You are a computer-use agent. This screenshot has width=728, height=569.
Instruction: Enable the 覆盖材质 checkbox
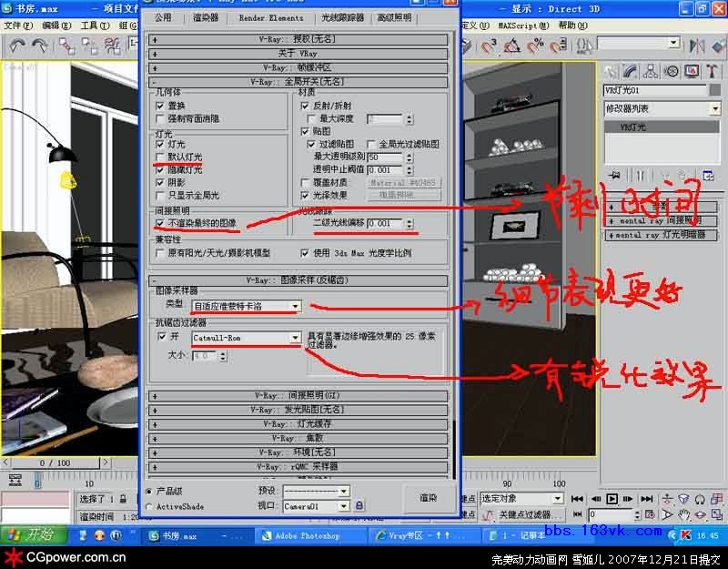point(305,183)
